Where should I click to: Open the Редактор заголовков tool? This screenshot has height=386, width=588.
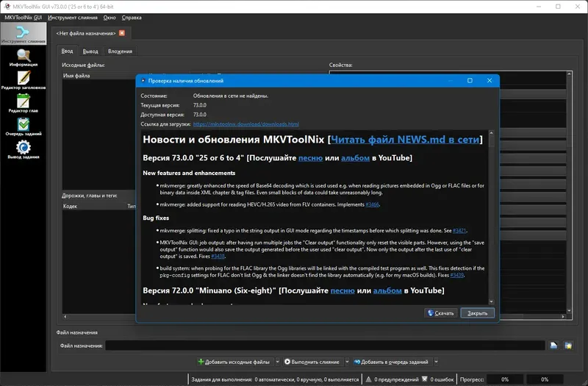24,81
